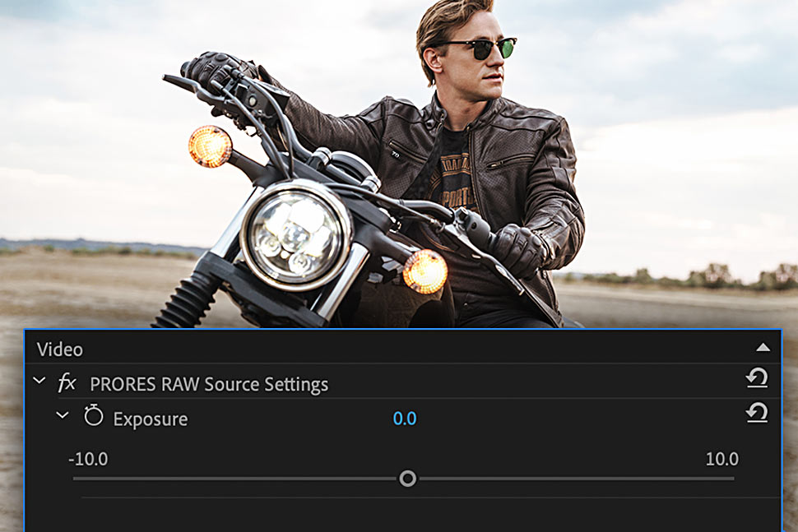
Task: Click the slider track right of the handle
Action: click(576, 479)
